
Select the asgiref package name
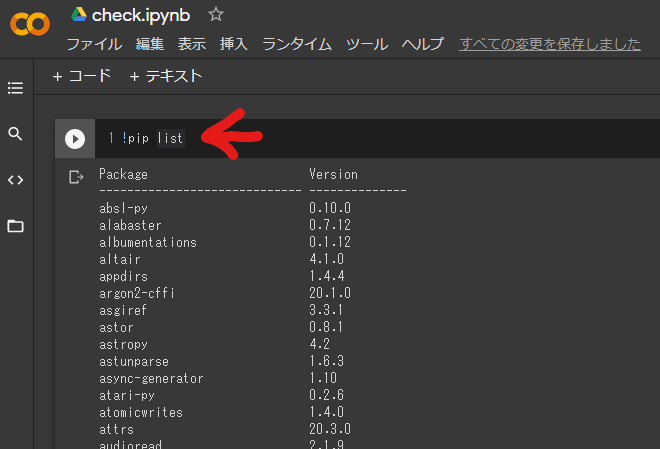click(123, 310)
